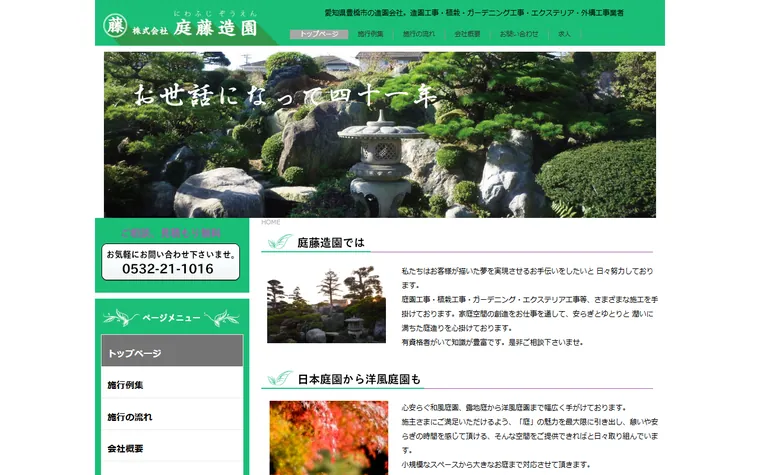760x475 pixels.
Task: Click the leaf icon beside 日本庭園から洋風庭園も
Action: coord(280,378)
